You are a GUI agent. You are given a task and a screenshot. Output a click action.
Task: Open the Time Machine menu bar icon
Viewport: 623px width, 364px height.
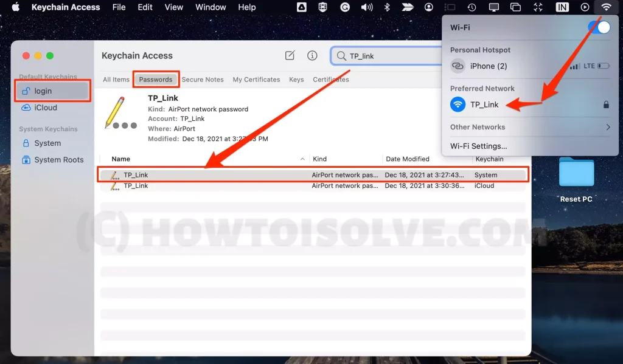click(472, 7)
